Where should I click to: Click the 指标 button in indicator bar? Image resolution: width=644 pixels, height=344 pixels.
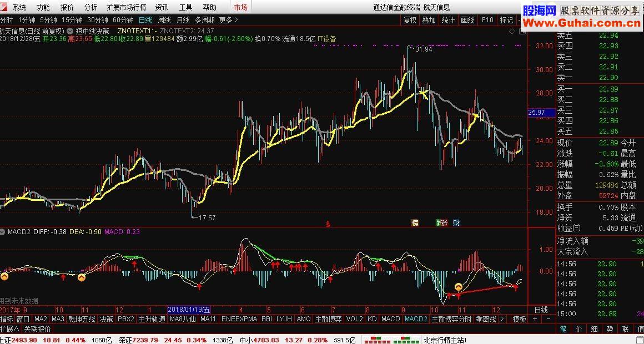tap(7, 319)
